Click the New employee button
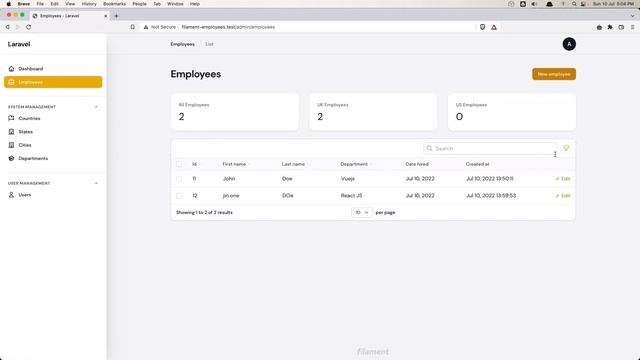This screenshot has height=360, width=640. coord(554,74)
